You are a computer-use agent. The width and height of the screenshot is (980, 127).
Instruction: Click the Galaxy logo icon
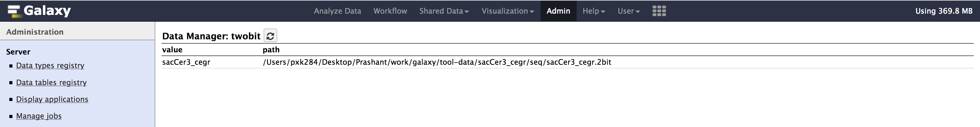point(14,11)
